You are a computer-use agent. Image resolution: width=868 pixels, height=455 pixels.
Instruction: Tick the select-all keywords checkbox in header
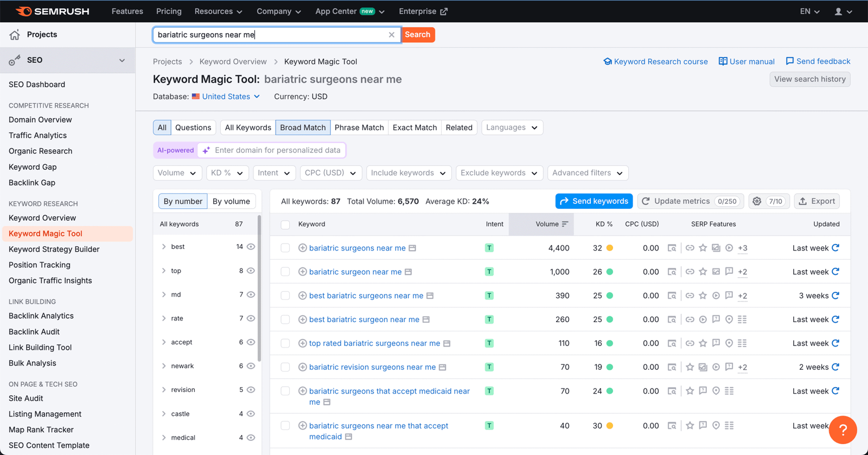(285, 225)
